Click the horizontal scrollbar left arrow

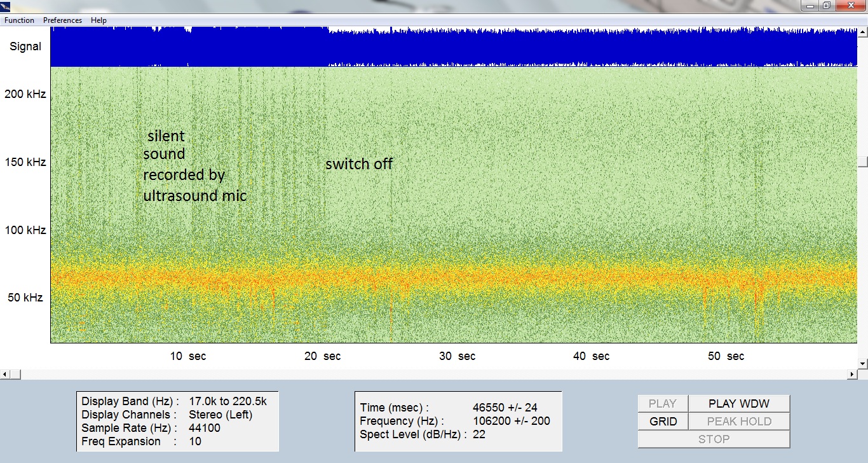pos(4,375)
